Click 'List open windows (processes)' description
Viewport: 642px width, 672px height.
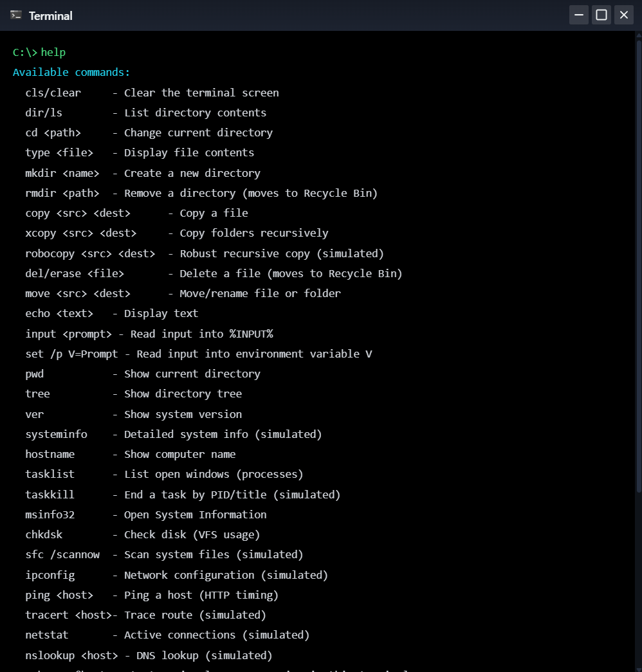(x=214, y=474)
